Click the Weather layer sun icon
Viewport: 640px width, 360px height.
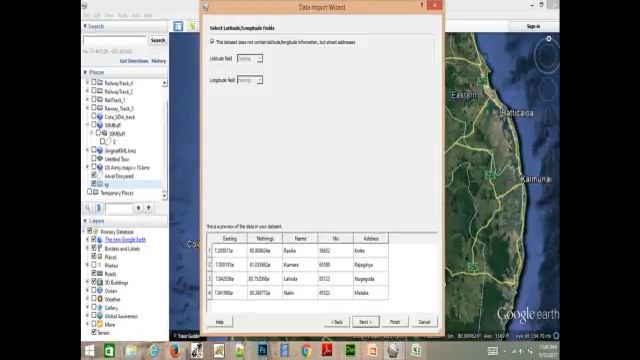100,299
